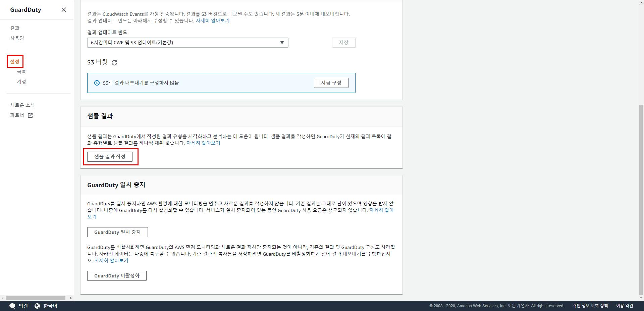Image resolution: width=644 pixels, height=311 pixels.
Task: Open 사용량 in the sidebar
Action: (17, 38)
